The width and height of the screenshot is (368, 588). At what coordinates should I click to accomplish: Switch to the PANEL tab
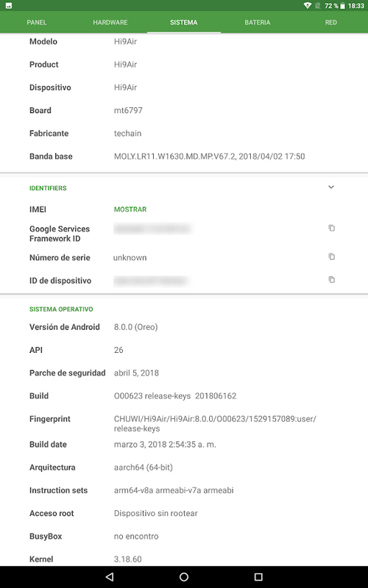[37, 23]
